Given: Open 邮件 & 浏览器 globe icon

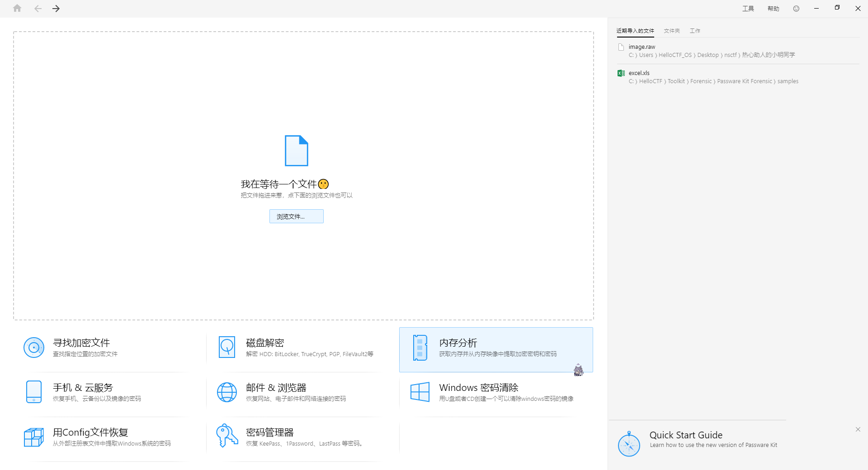Looking at the screenshot, I should point(226,392).
